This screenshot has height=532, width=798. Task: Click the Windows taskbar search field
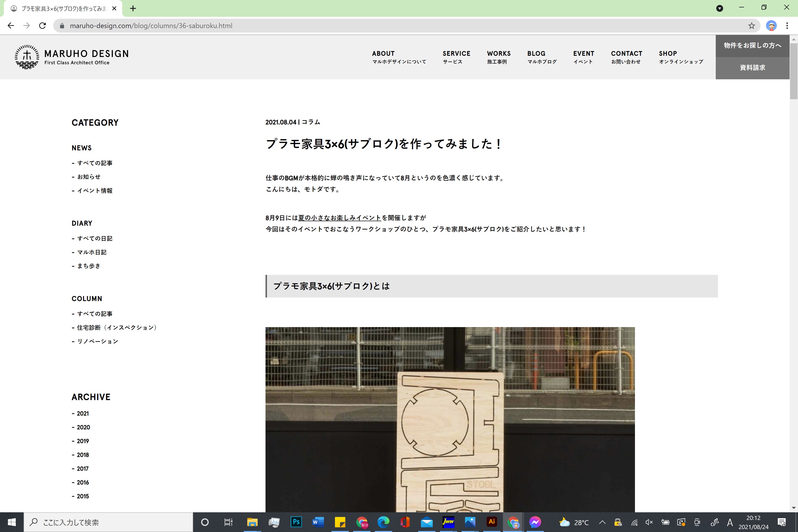[109, 522]
